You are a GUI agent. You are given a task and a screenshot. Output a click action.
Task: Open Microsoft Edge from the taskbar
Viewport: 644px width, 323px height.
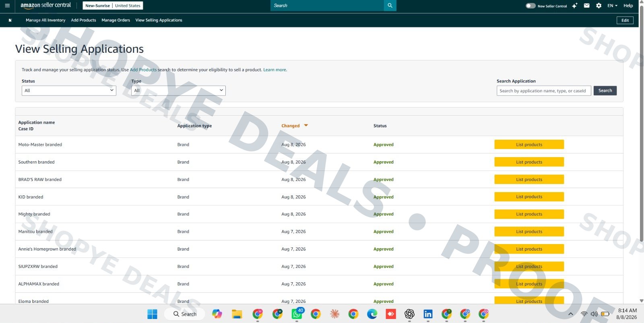click(x=372, y=314)
